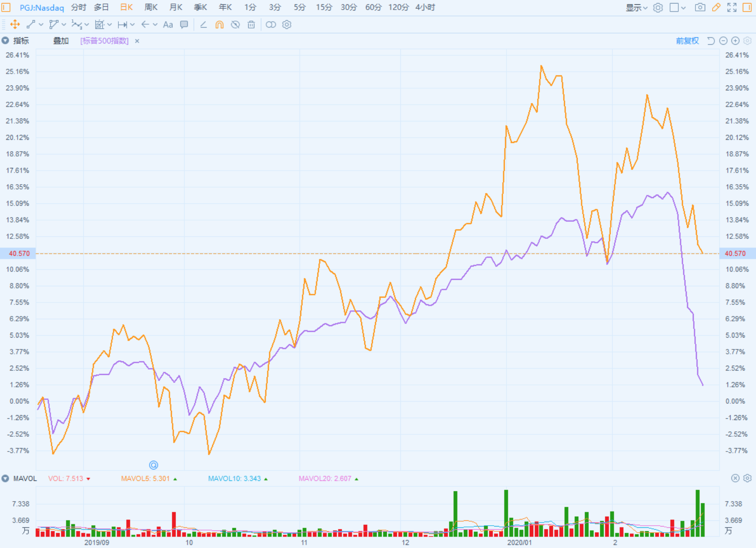756x548 pixels.
Task: Click the orange pencil drawing icon
Action: click(716, 7)
